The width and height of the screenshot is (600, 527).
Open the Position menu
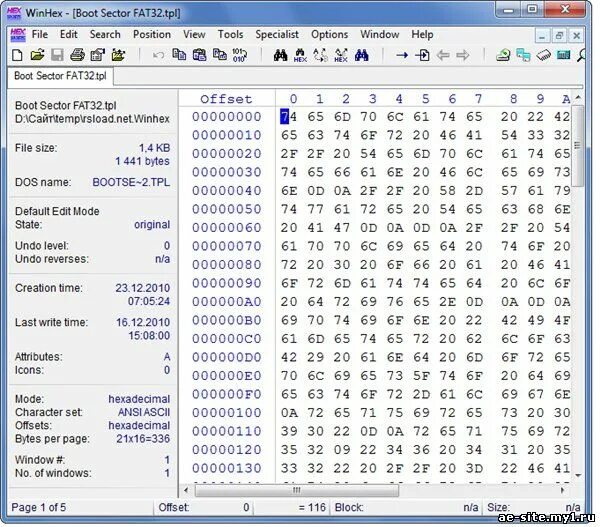[x=152, y=34]
